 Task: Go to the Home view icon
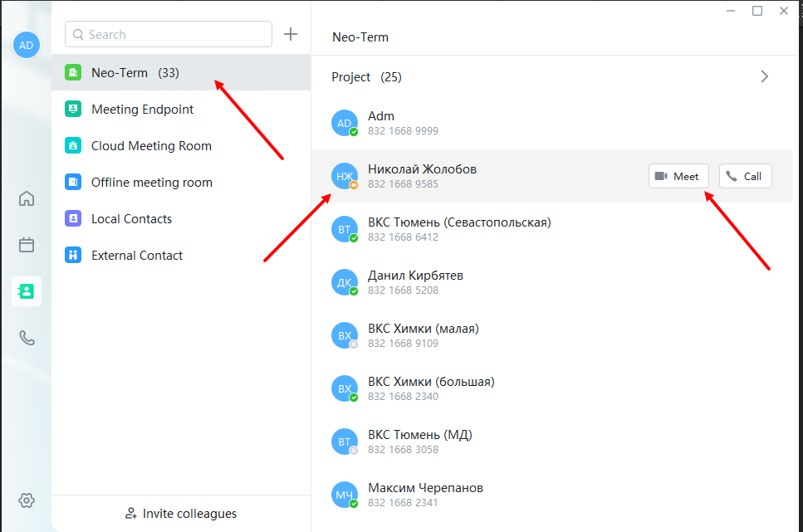click(27, 198)
